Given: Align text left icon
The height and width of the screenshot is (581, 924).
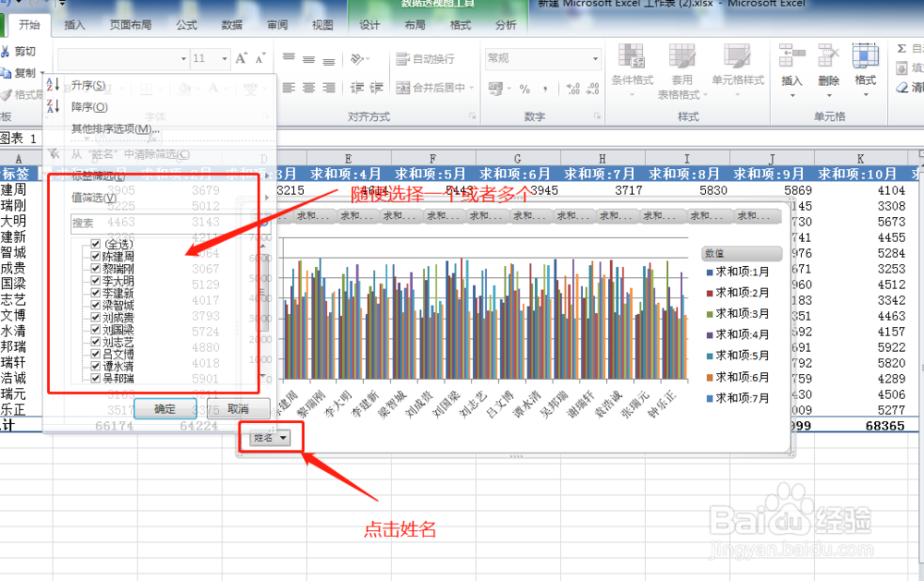Looking at the screenshot, I should pos(288,88).
